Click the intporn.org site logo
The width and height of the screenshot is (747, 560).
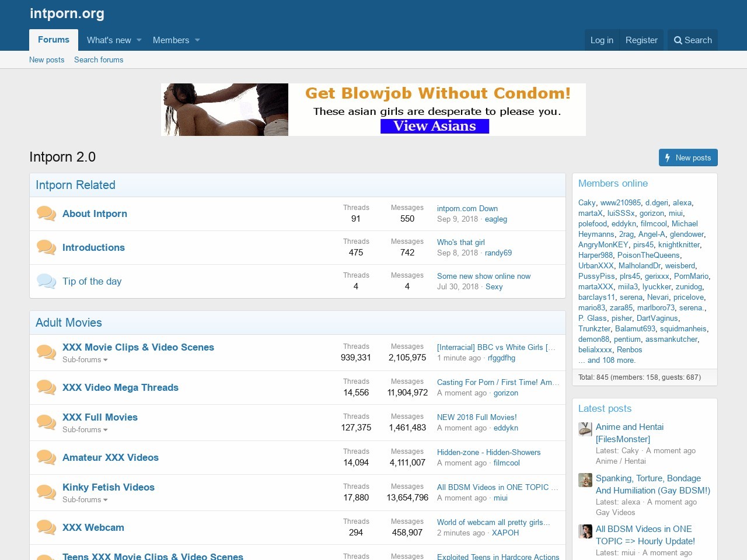[x=67, y=13]
